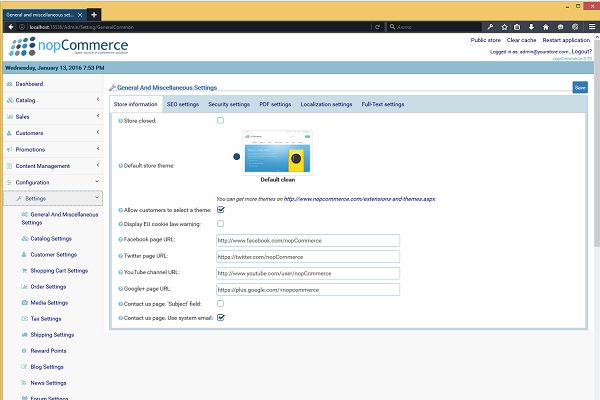
Task: Enable the Store closed checkbox
Action: (220, 120)
